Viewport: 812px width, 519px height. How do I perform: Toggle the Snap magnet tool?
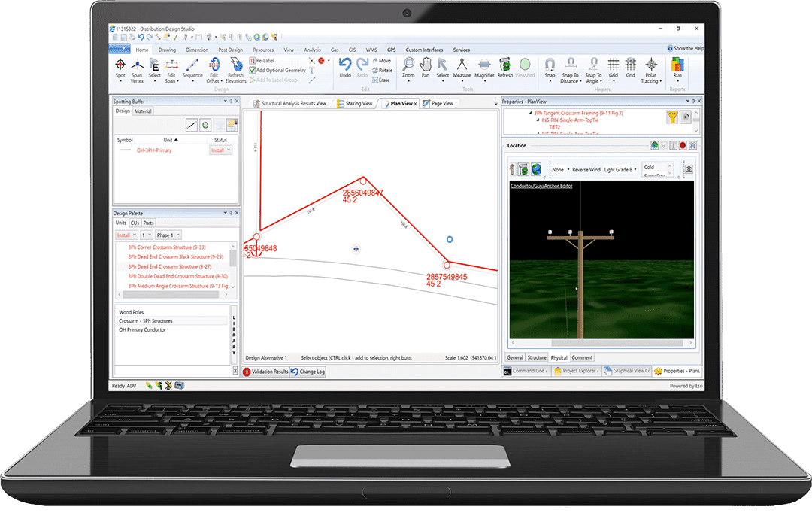(550, 69)
